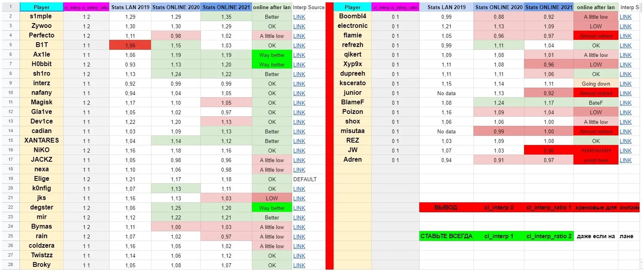This screenshot has height=272, width=644.
Task: Select the Player header cell on left table
Action: click(x=41, y=7)
